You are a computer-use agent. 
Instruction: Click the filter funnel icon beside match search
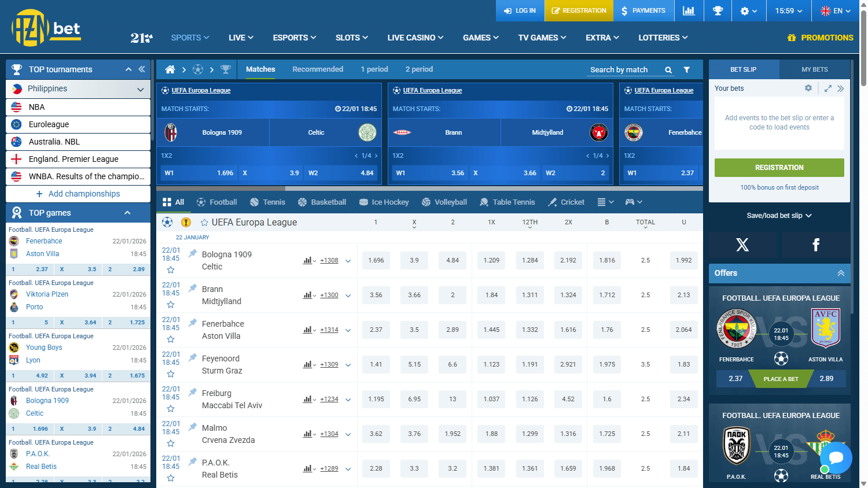click(x=686, y=69)
